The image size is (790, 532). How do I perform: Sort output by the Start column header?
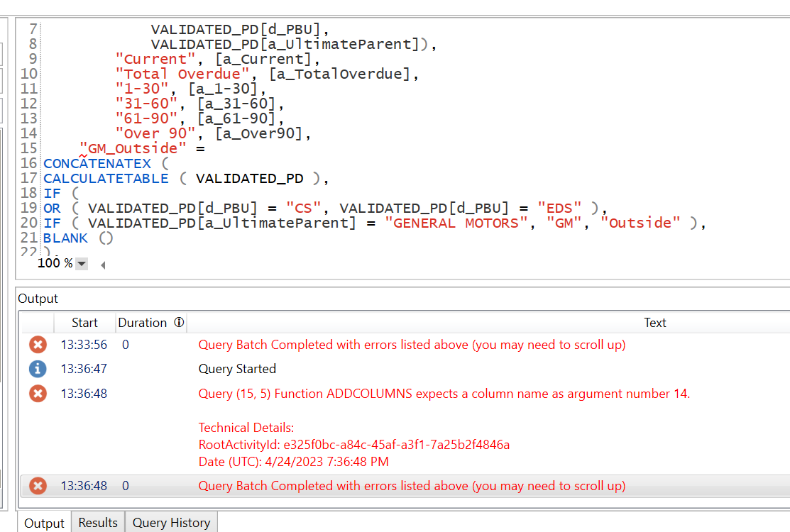click(x=84, y=323)
